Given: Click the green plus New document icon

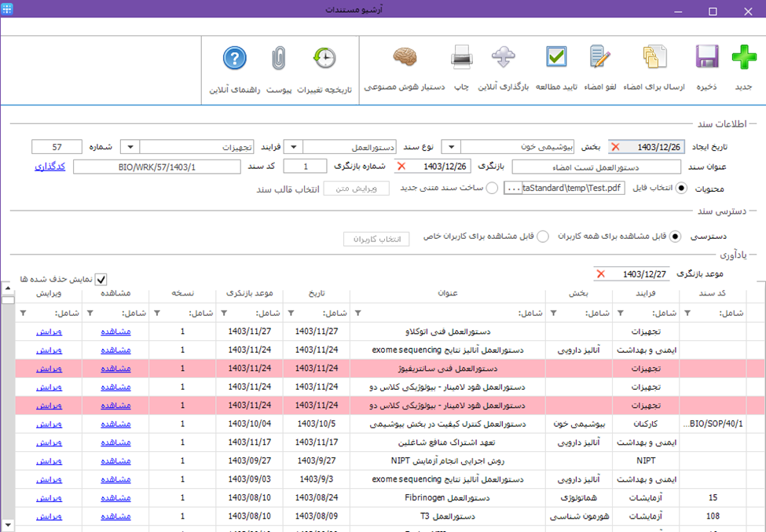Looking at the screenshot, I should pos(744,57).
